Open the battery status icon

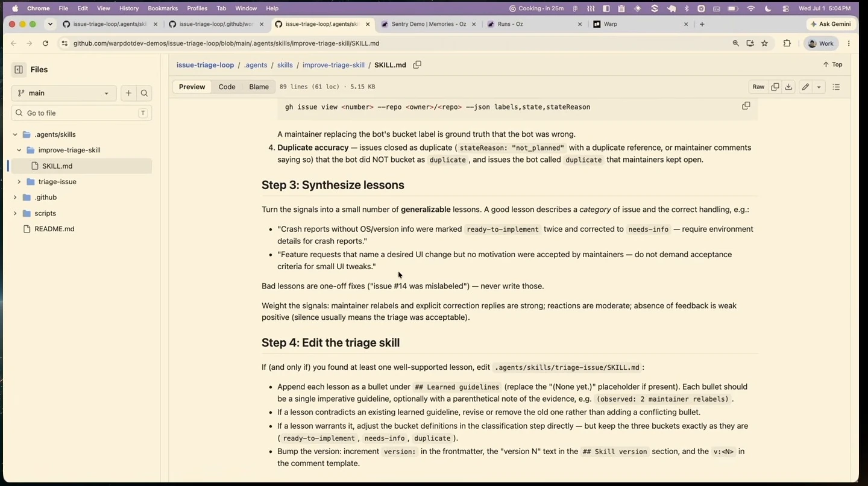tap(733, 8)
